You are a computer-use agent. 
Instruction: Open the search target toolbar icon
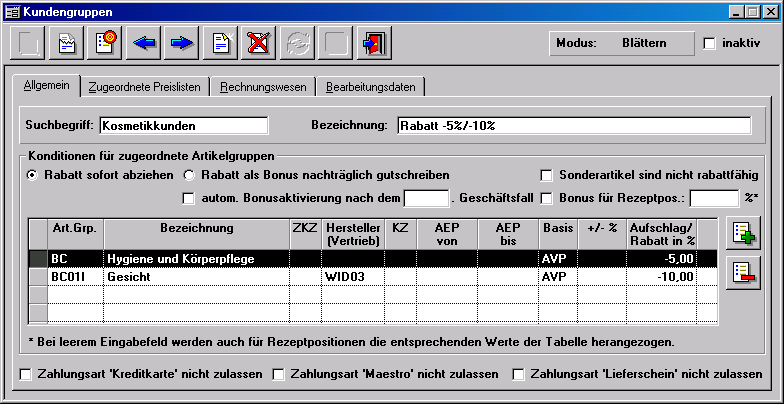click(105, 43)
